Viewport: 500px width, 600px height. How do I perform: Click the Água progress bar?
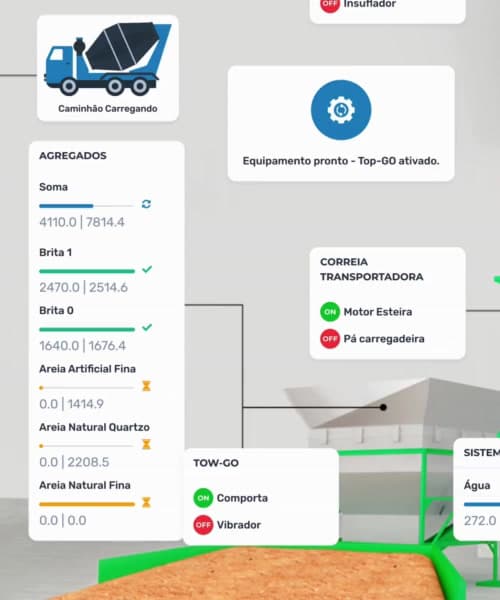(x=482, y=505)
